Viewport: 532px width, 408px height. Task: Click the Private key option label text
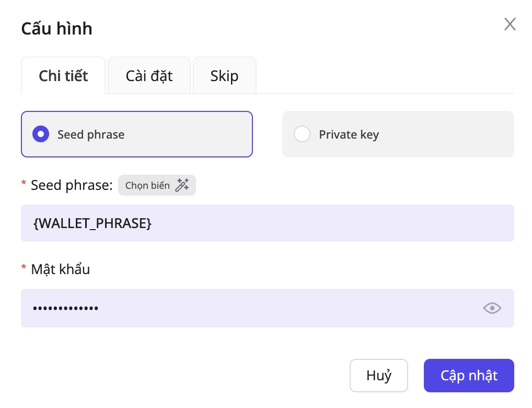coord(349,134)
